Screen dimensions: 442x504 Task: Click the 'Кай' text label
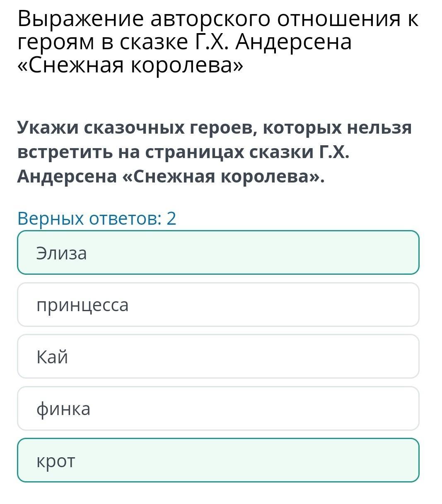(x=52, y=357)
